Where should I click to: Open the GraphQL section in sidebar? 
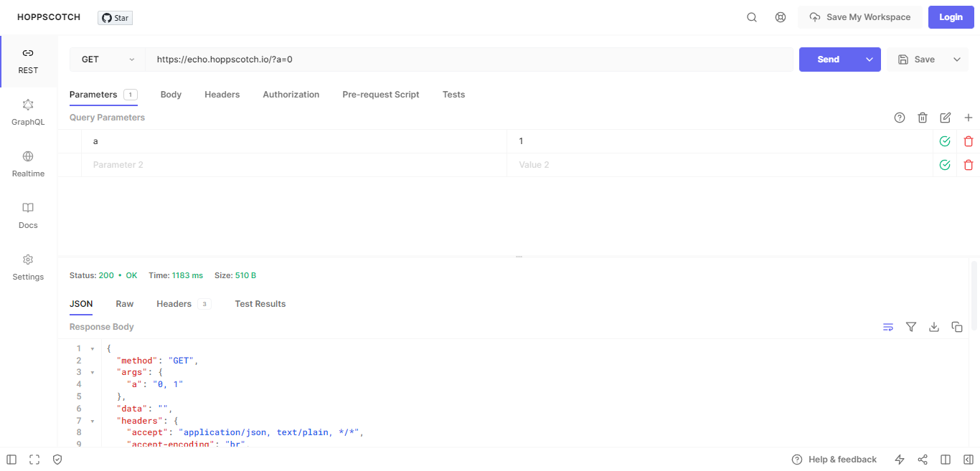(x=28, y=113)
